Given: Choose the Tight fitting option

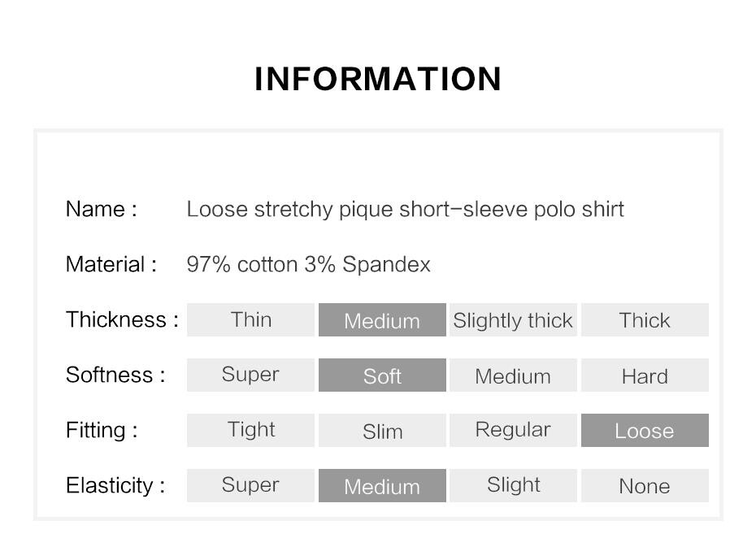Looking at the screenshot, I should point(250,430).
